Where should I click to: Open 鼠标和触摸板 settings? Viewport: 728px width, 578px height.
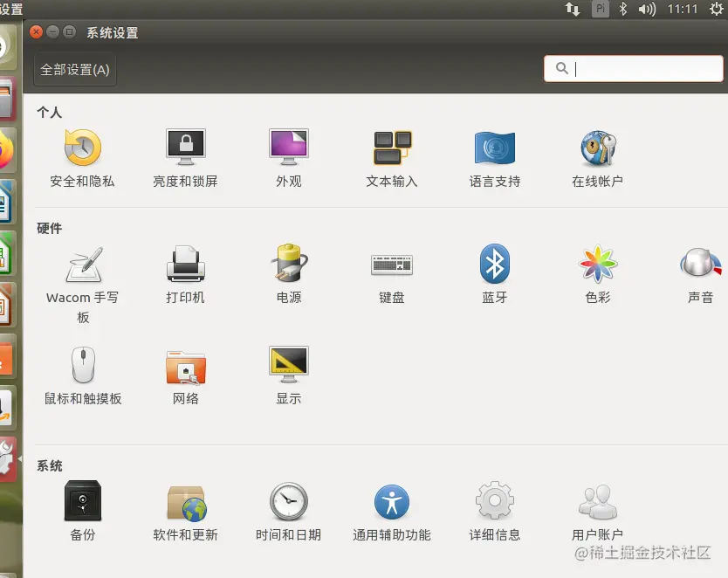(x=83, y=376)
